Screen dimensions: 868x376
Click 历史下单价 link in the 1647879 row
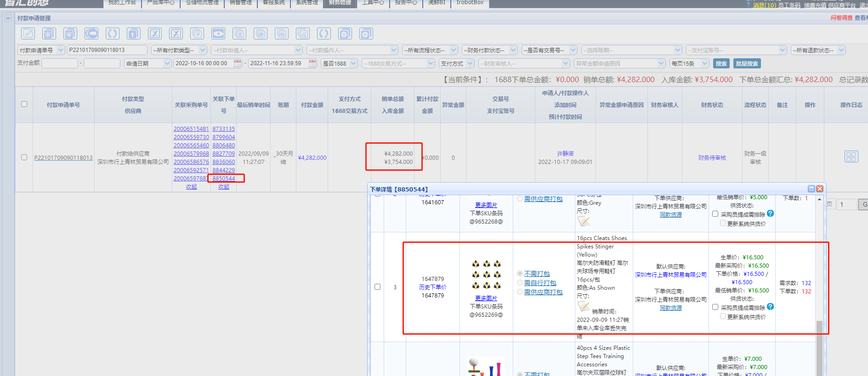pyautogui.click(x=433, y=287)
